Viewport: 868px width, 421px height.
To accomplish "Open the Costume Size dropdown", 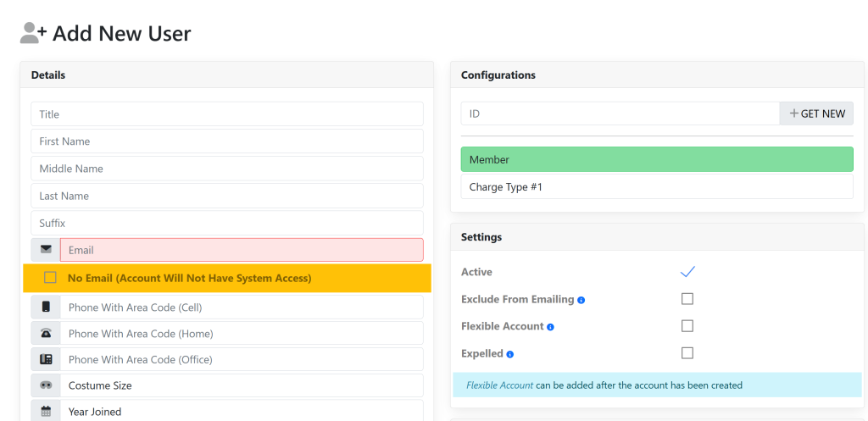I will (x=242, y=385).
